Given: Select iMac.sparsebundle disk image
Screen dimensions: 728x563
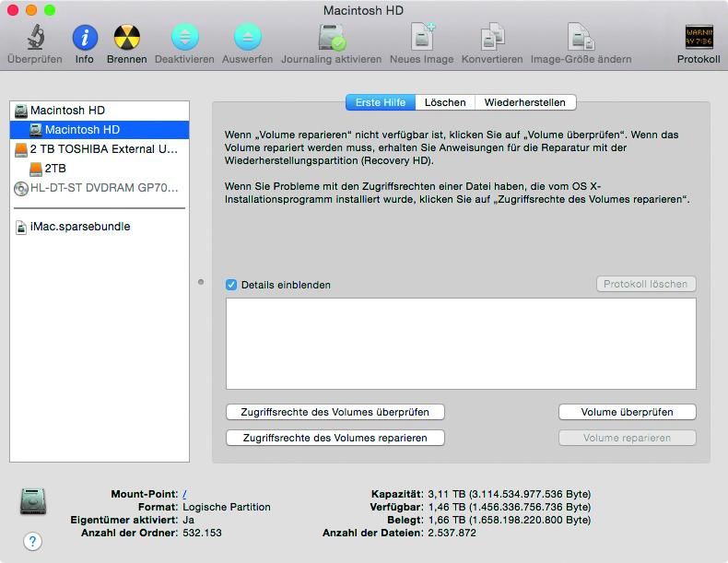Looking at the screenshot, I should point(100,227).
